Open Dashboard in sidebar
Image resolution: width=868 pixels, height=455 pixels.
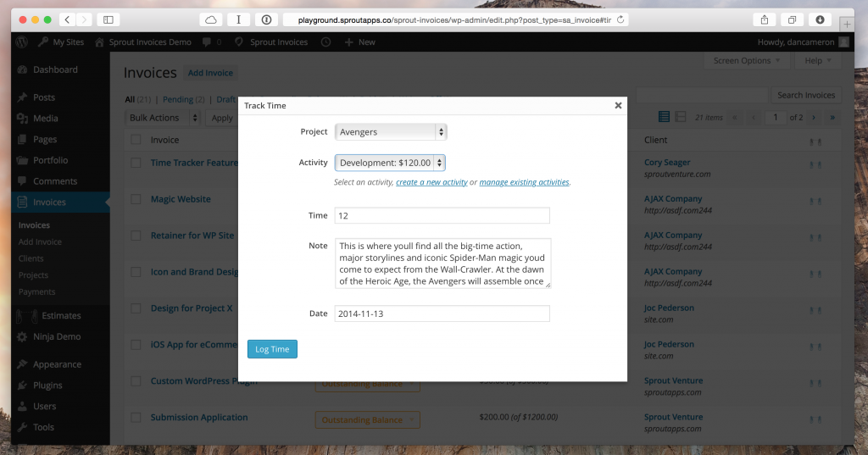pyautogui.click(x=55, y=69)
